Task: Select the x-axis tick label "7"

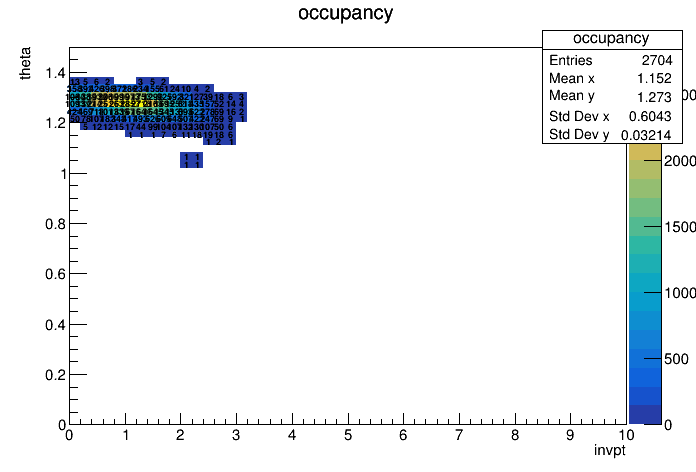Action: [459, 435]
